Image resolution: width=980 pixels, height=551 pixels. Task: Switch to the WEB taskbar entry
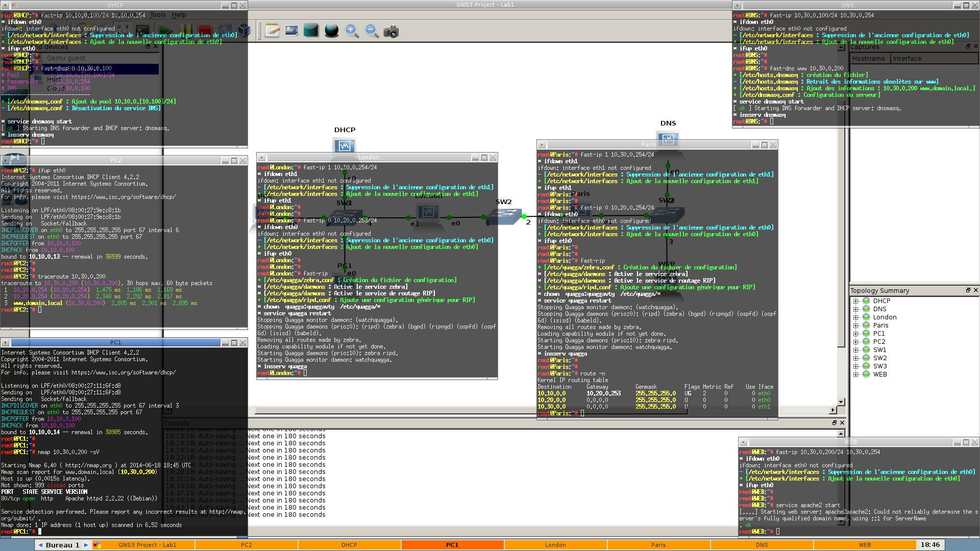pos(865,545)
